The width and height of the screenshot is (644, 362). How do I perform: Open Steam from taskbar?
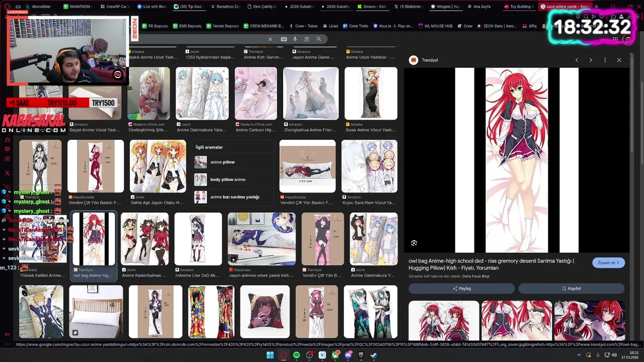(x=374, y=355)
